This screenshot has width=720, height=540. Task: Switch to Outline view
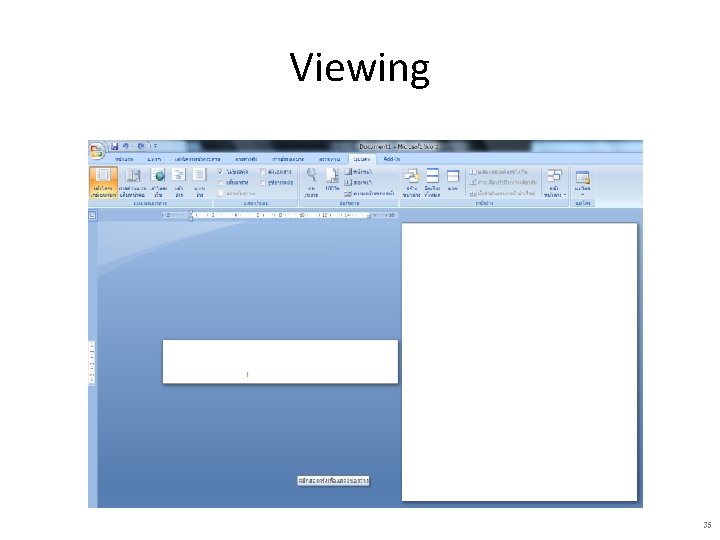tap(179, 182)
